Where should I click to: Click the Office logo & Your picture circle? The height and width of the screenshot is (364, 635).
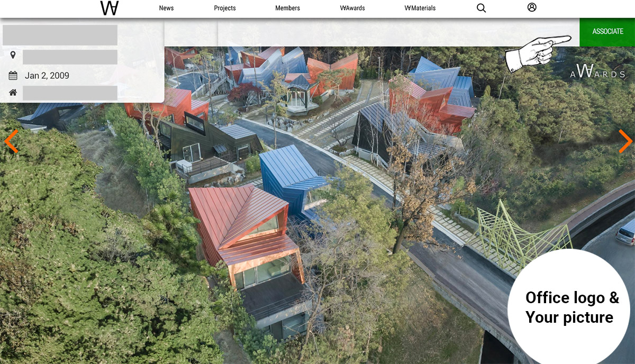click(569, 307)
